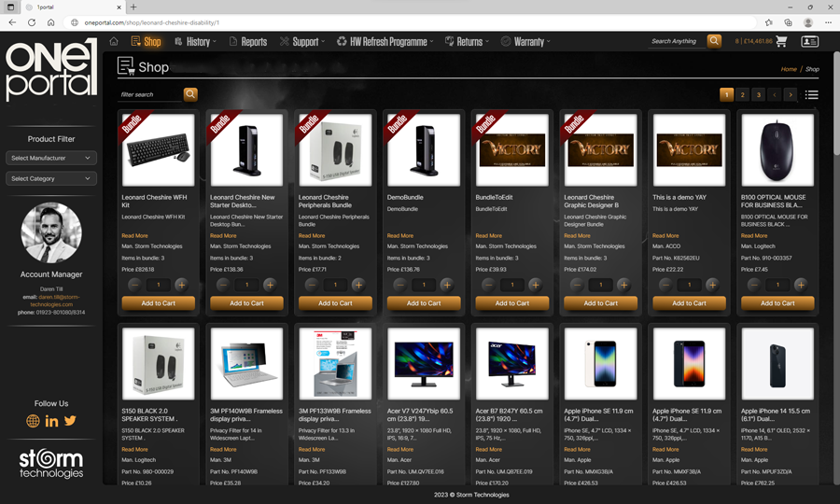Click Read More for BundleToEdit
The height and width of the screenshot is (504, 840).
(488, 236)
